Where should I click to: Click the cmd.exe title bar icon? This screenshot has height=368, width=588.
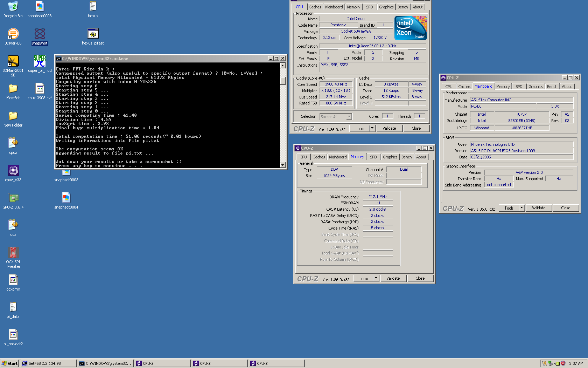coord(59,59)
